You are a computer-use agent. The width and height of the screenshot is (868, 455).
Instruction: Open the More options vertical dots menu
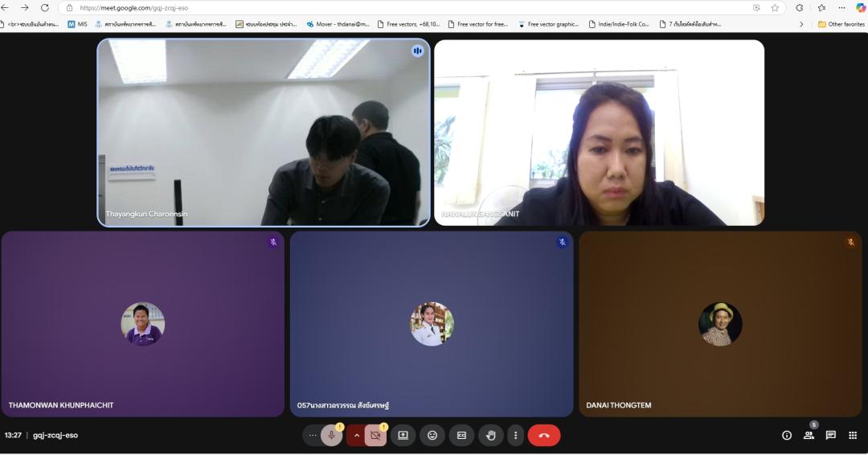click(x=515, y=436)
